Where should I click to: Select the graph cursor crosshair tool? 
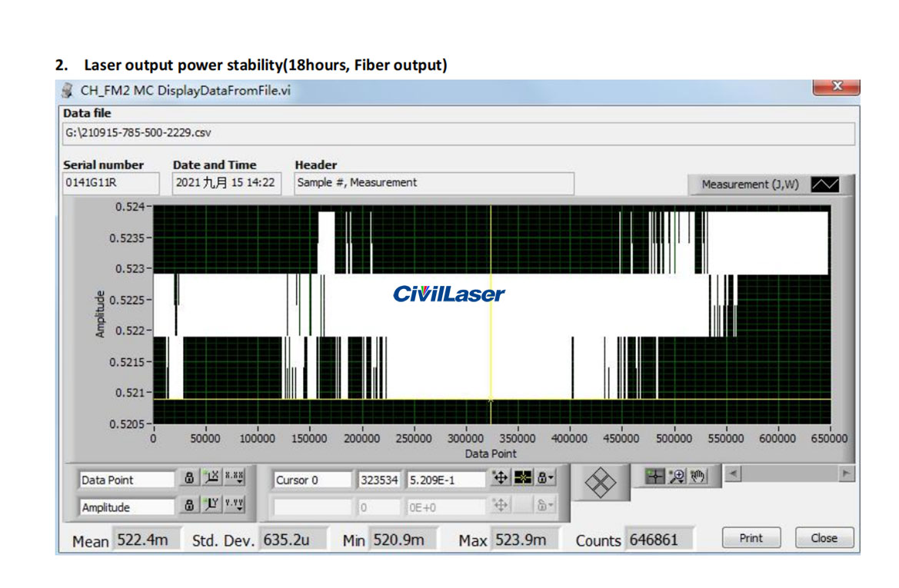655,476
